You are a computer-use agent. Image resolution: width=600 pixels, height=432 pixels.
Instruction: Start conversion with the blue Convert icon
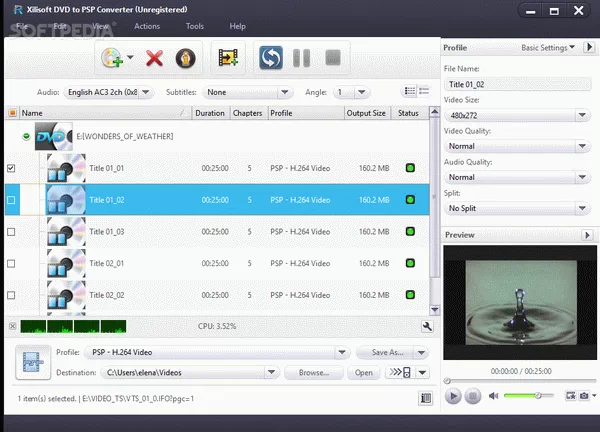tap(269, 58)
